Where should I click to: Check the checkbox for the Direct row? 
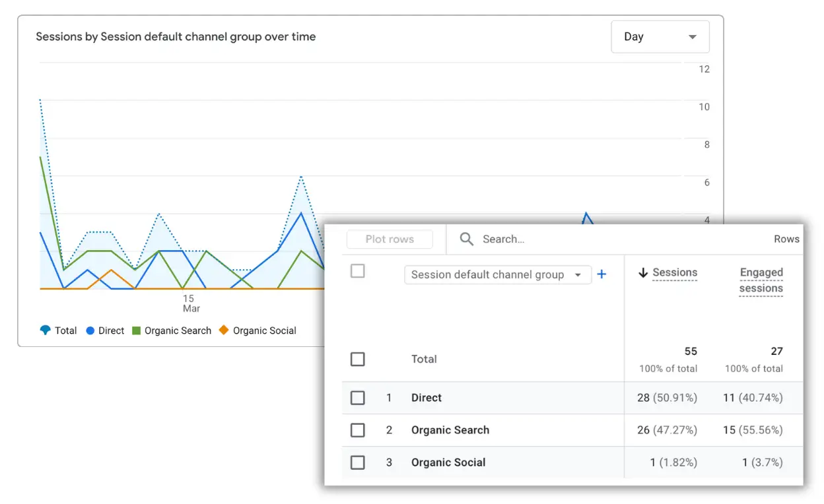point(357,398)
